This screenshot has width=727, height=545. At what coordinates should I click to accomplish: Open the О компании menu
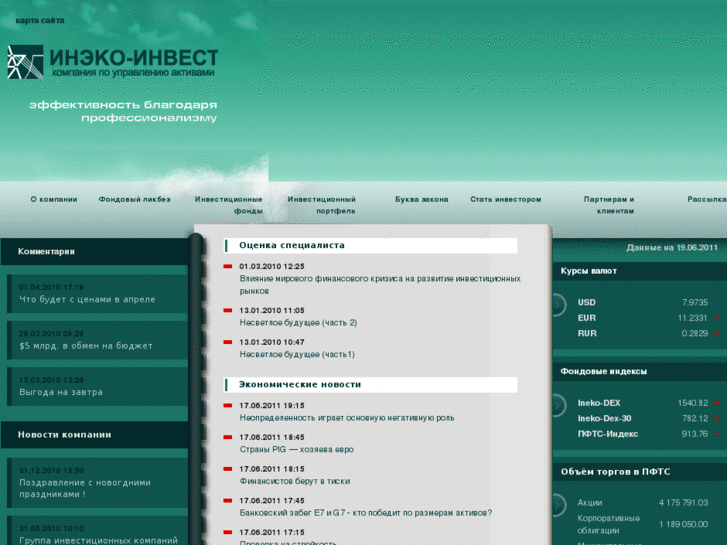pos(54,199)
